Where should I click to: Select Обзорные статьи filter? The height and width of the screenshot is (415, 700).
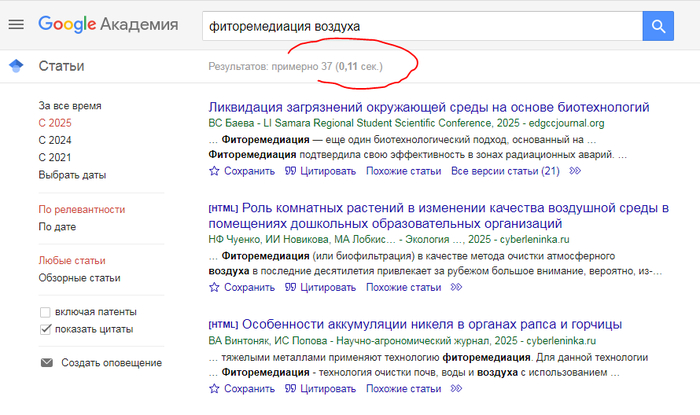click(81, 278)
